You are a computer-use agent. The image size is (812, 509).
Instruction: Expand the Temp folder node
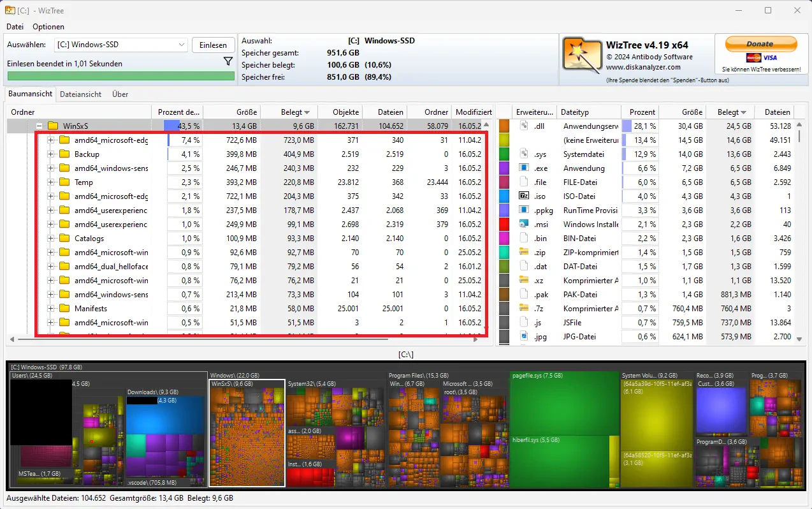51,182
